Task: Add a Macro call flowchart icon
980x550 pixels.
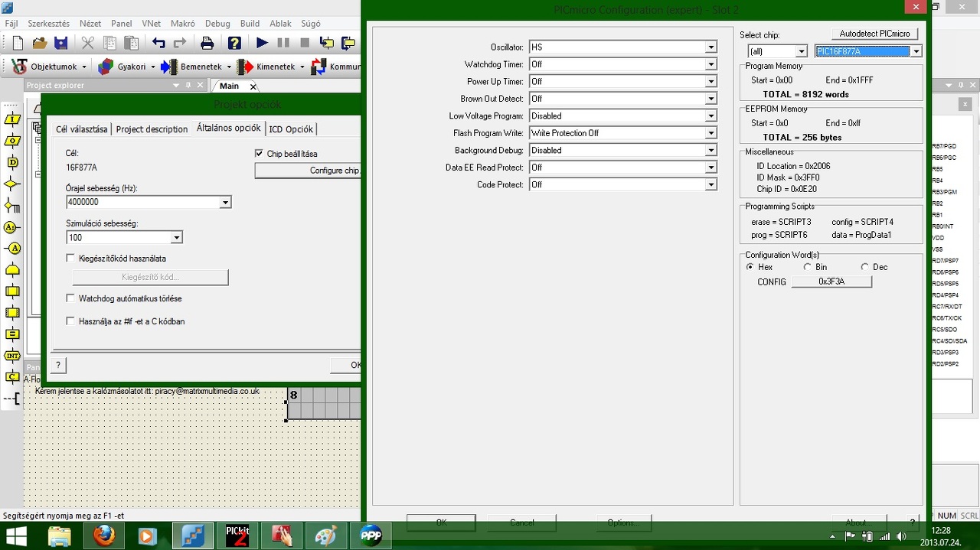Action: click(12, 291)
